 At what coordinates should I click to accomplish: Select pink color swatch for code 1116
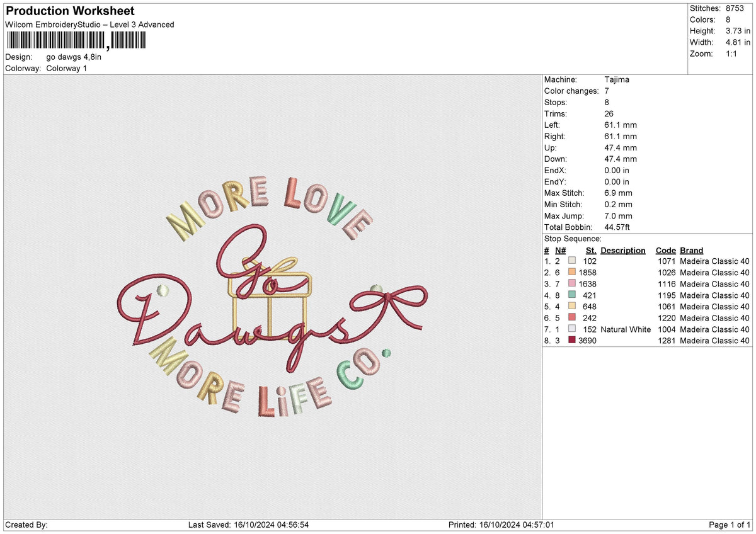coord(572,284)
